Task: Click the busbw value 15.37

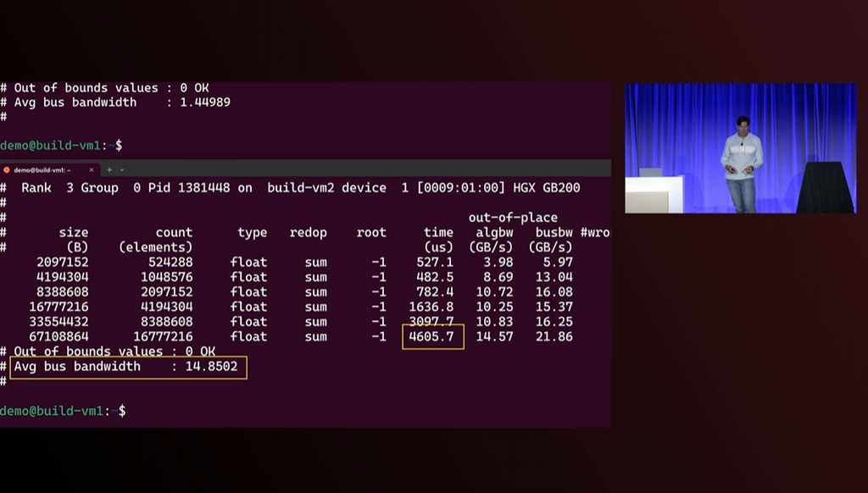Action: click(554, 307)
